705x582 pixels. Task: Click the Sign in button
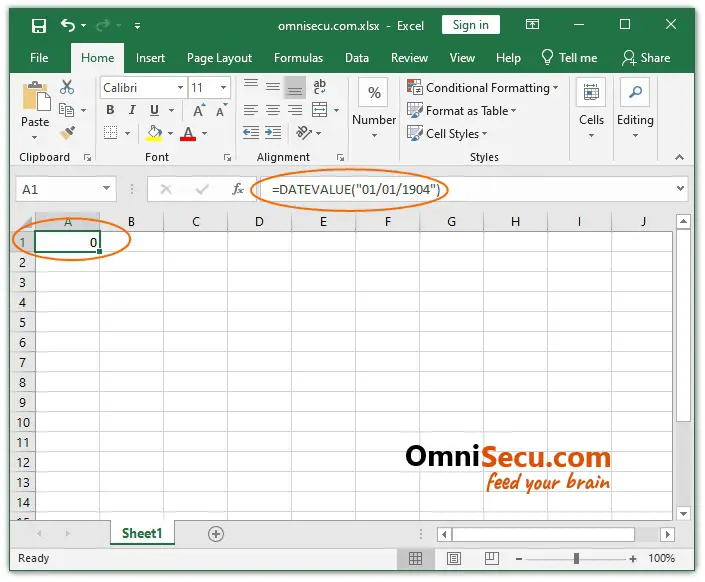[x=470, y=25]
